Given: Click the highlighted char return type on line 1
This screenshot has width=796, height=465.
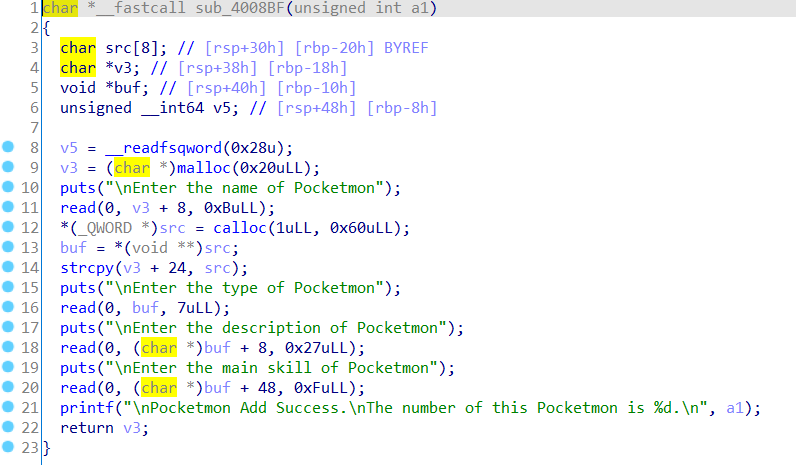Looking at the screenshot, I should (x=60, y=8).
